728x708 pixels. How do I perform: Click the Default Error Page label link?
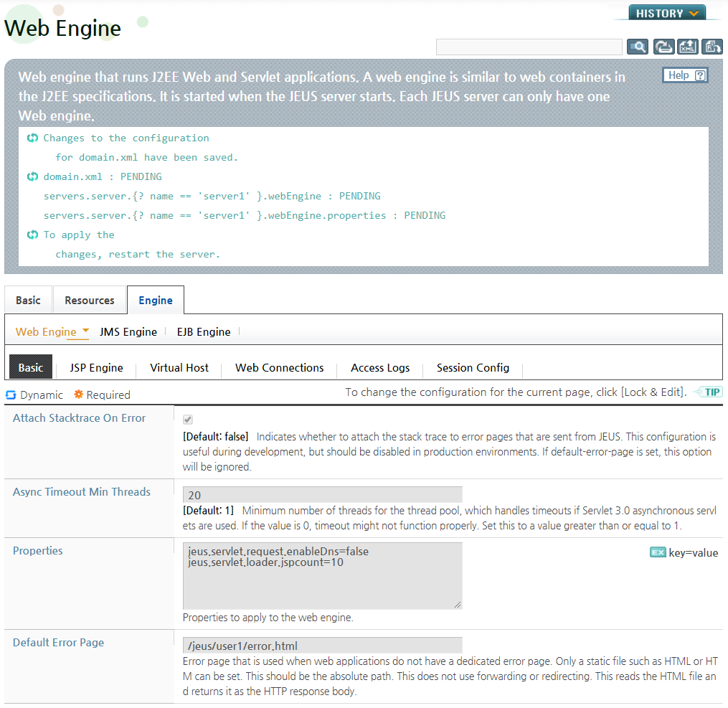click(x=59, y=643)
